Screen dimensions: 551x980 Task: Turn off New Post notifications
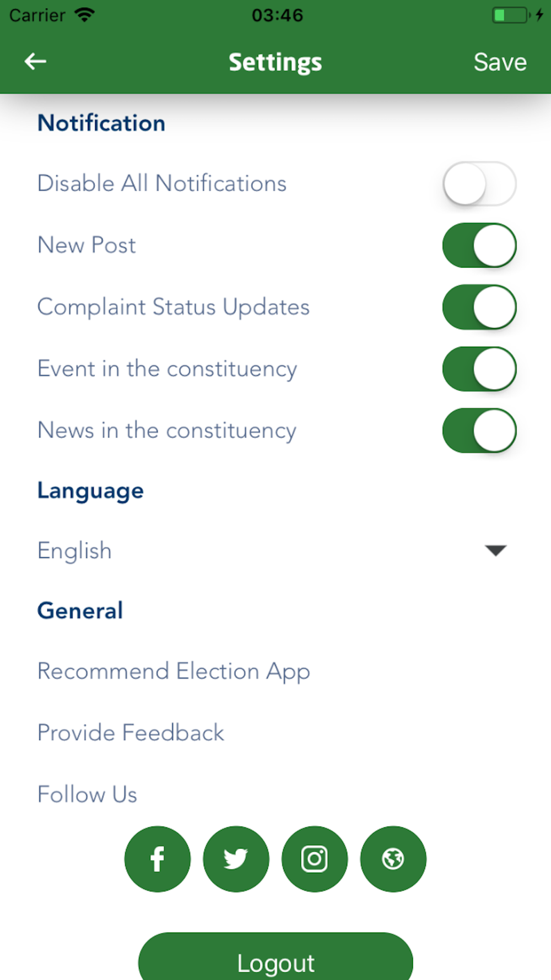479,245
